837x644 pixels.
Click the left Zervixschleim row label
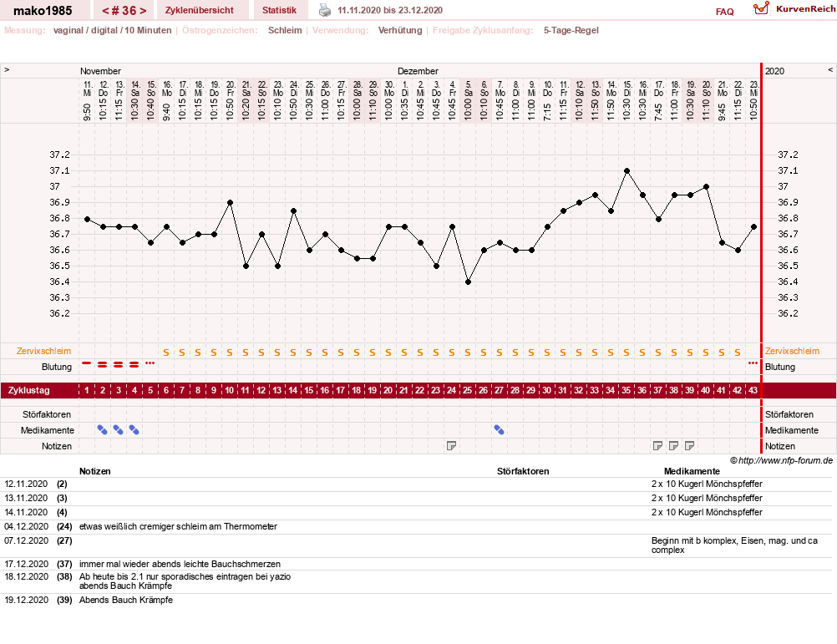tap(43, 351)
